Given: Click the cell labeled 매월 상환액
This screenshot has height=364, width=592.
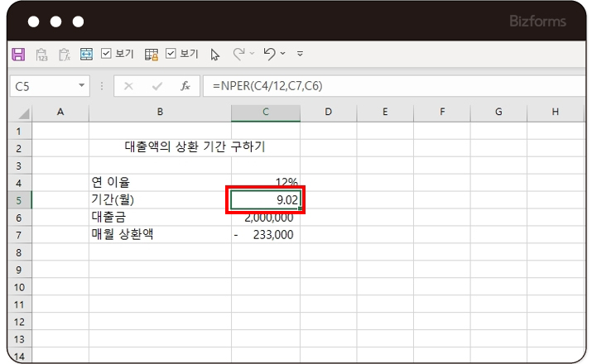Looking at the screenshot, I should [x=160, y=235].
